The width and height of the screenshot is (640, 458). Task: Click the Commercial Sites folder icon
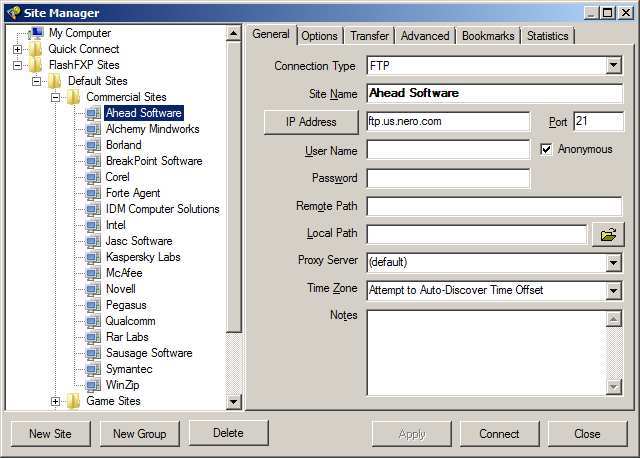pyautogui.click(x=73, y=97)
